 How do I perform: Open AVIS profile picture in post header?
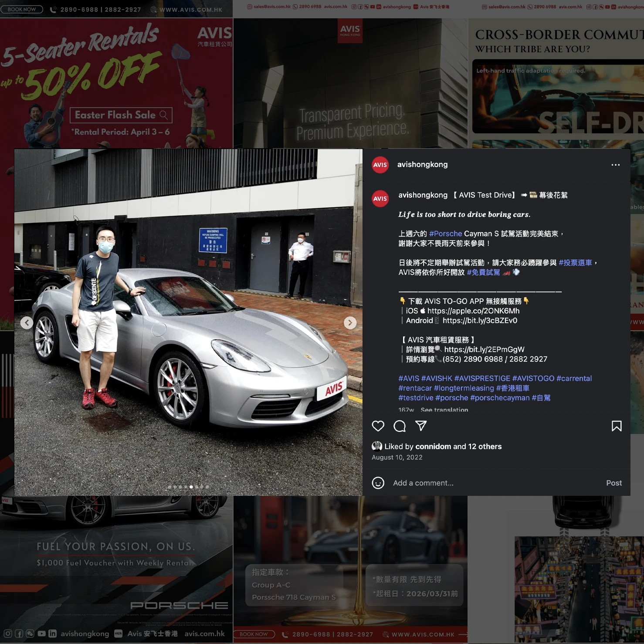coord(380,165)
